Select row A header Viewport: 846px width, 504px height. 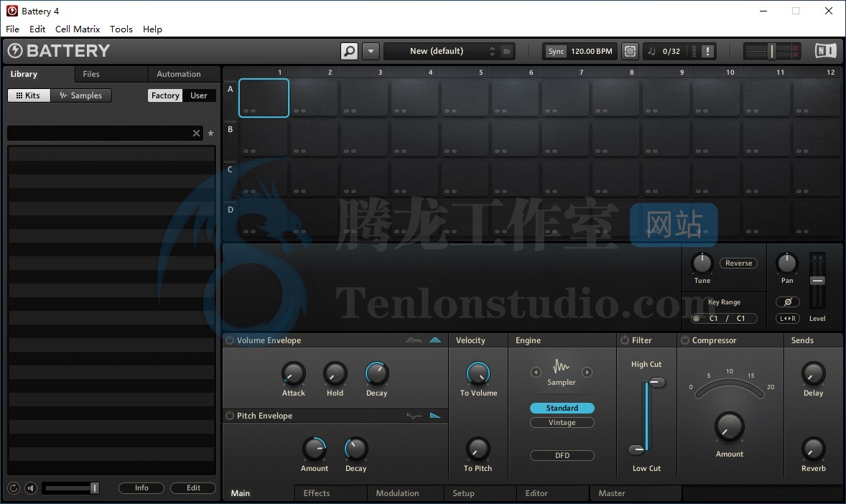click(231, 89)
